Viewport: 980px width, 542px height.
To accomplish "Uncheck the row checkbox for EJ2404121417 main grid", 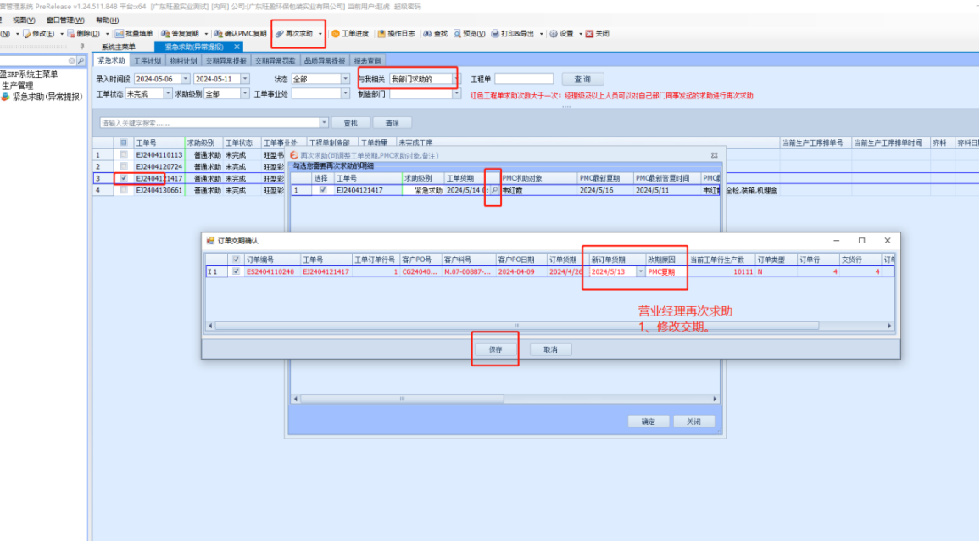I will [124, 178].
